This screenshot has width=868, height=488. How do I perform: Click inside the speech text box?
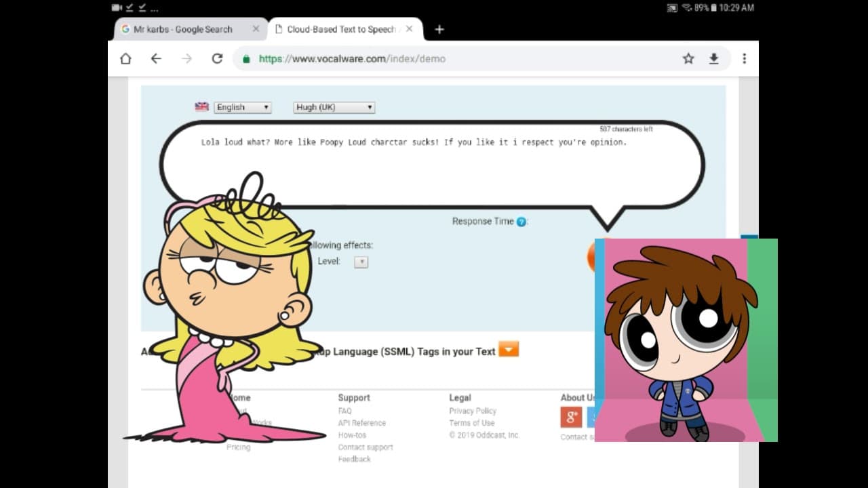(432, 165)
